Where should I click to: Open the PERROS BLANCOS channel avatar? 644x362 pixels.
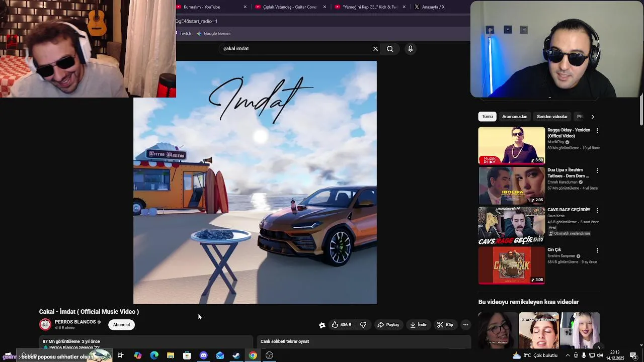coord(45,325)
